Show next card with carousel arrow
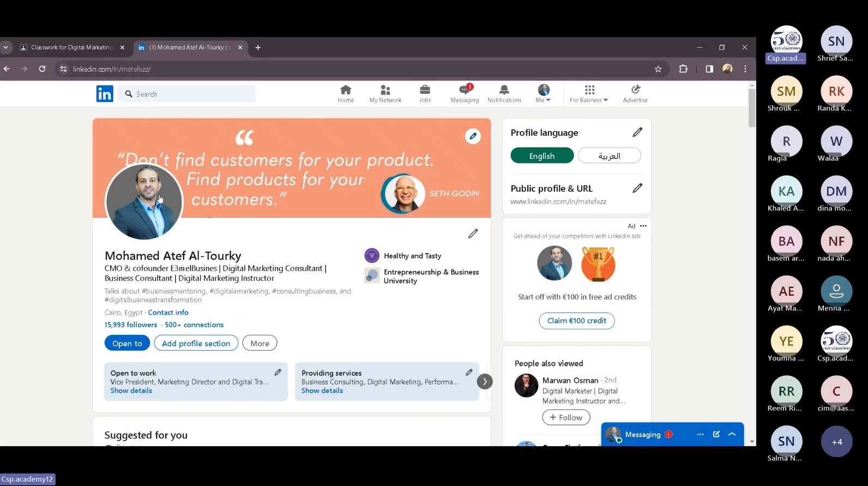The height and width of the screenshot is (486, 868). click(485, 381)
